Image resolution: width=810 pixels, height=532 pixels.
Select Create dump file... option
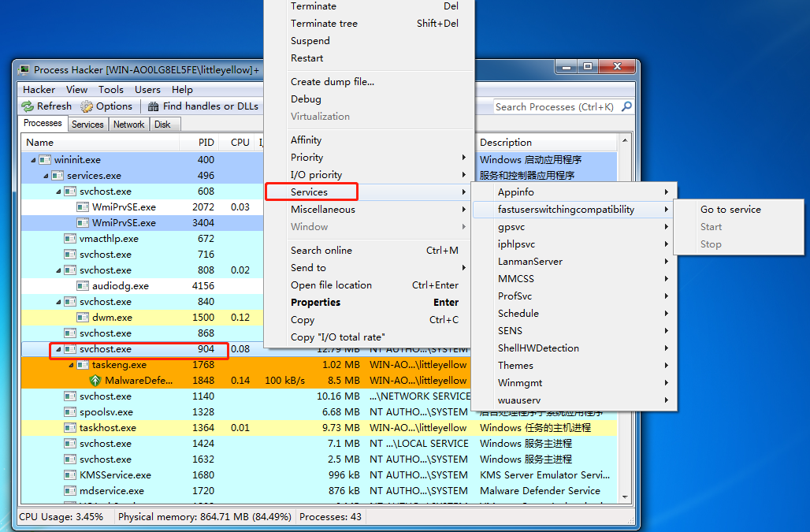point(370,82)
